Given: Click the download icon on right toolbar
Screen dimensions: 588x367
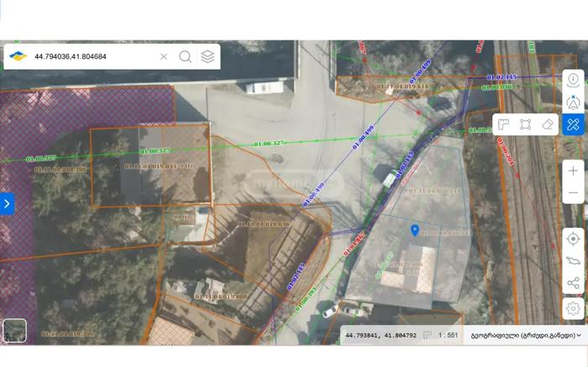Looking at the screenshot, I should pos(574,80).
